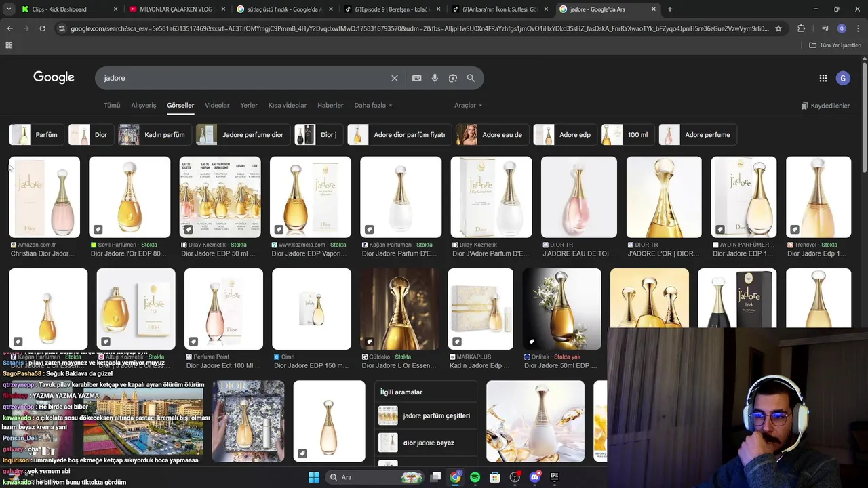Select the Parfüm filter chip

[37, 135]
